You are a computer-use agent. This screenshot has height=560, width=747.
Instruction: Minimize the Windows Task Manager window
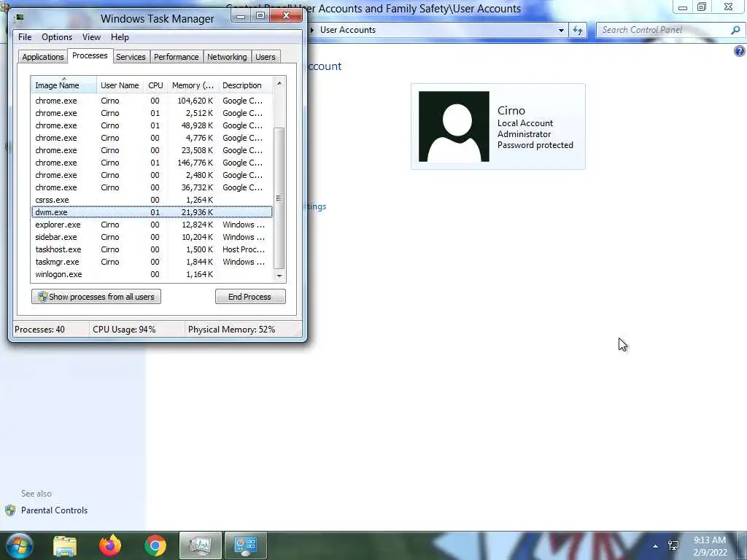pos(241,16)
